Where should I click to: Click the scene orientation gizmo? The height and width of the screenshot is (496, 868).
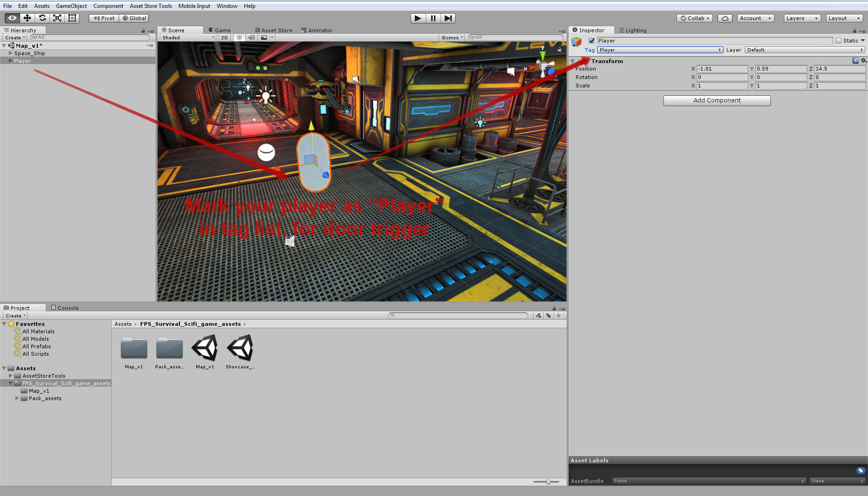coord(542,66)
